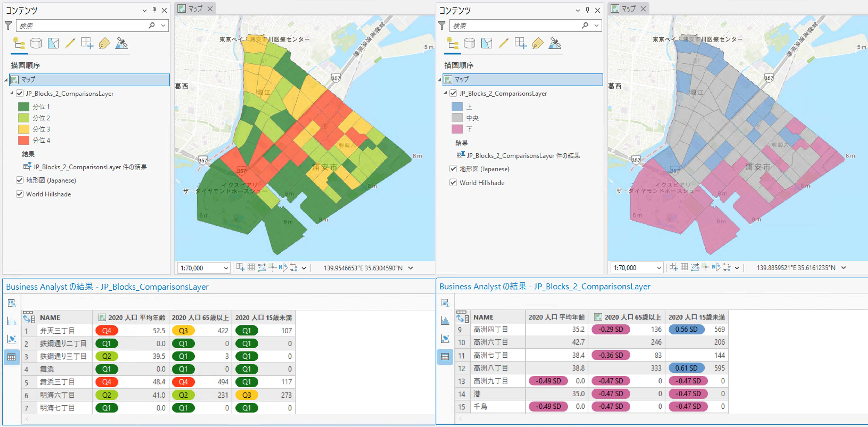Expand coordinate display dropdown on right map
868x427 pixels.
843,268
